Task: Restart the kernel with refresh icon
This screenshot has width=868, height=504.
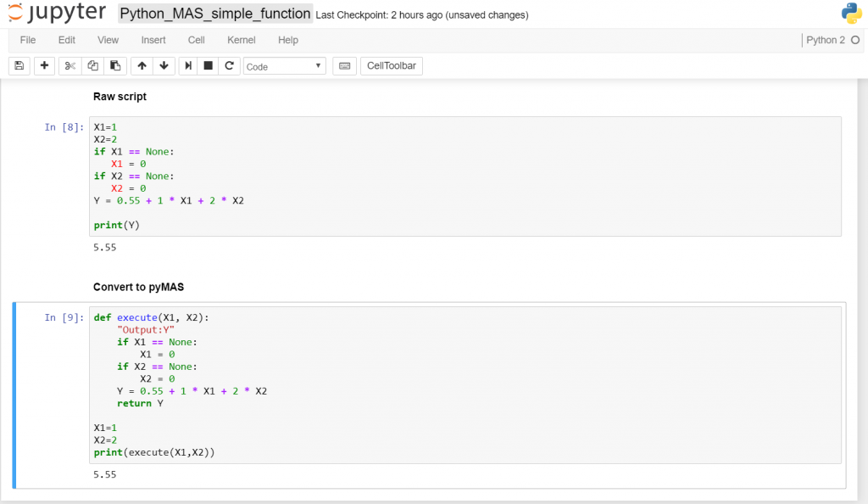Action: (231, 65)
